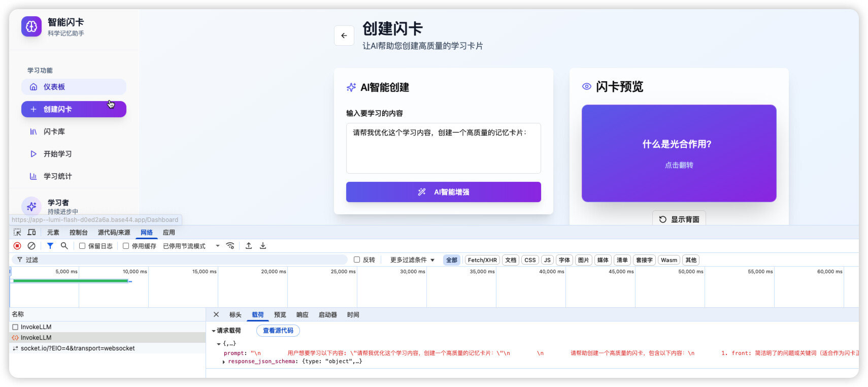The height and width of the screenshot is (387, 868).
Task: Switch to the 控制台 DevTools tab
Action: [78, 233]
